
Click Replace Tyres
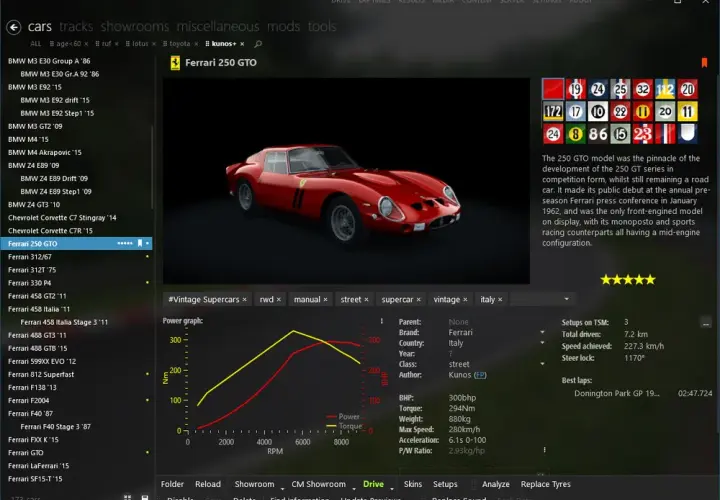pos(546,484)
